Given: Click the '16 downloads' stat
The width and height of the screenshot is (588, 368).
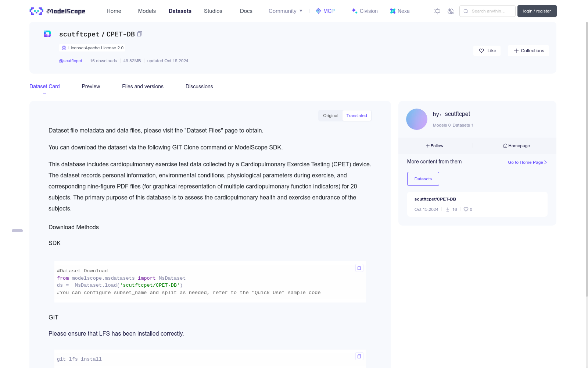Looking at the screenshot, I should pos(104,61).
